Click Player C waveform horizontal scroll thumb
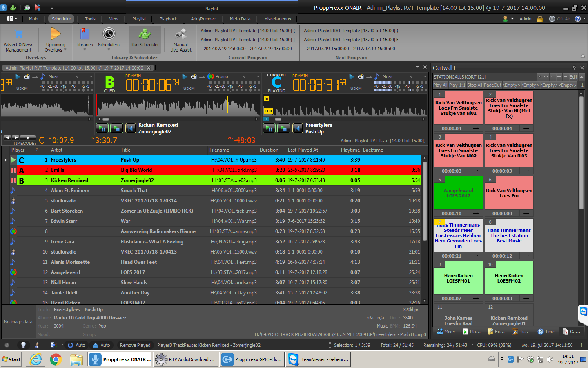Viewport: 588px width, 368px height. [x=278, y=119]
